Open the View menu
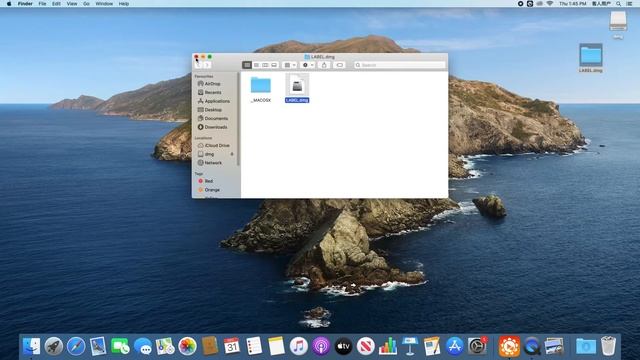The height and width of the screenshot is (360, 640). click(x=72, y=4)
